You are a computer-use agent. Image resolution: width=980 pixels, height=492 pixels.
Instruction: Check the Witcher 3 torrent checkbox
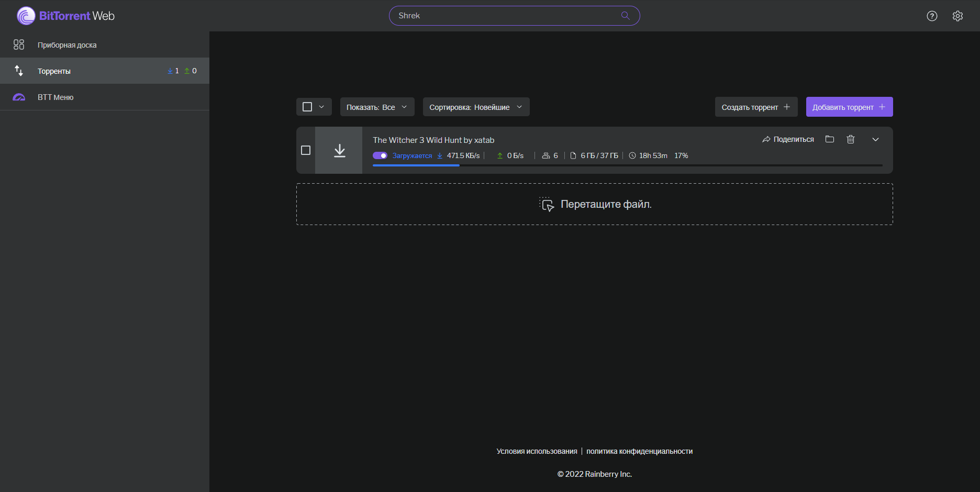click(306, 150)
